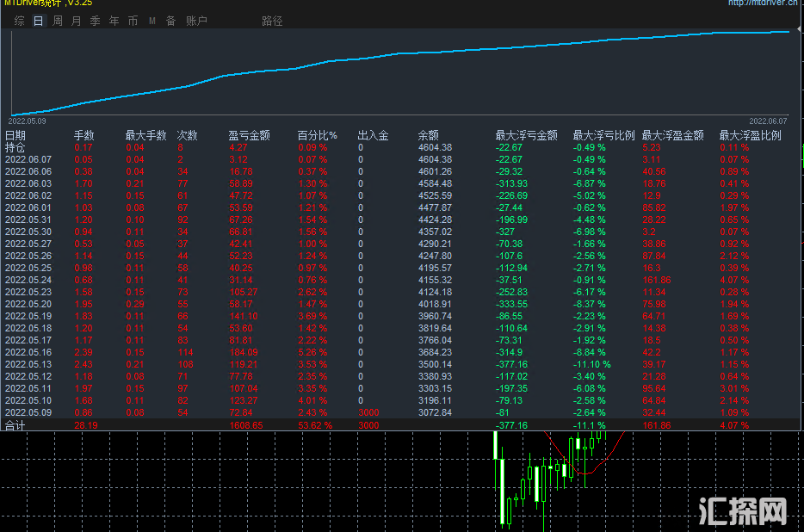This screenshot has height=532, width=804.
Task: Select the 季 quarterly tab
Action: pos(95,21)
